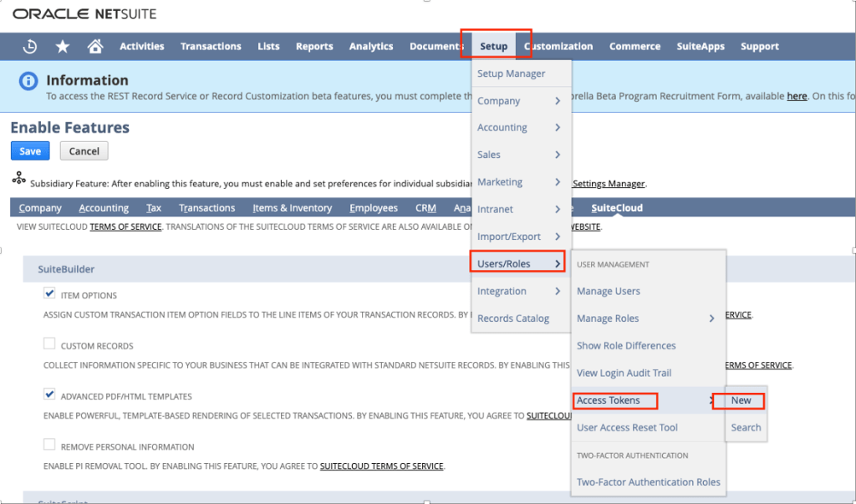Choose Two-Factor Authentication Roles

648,482
